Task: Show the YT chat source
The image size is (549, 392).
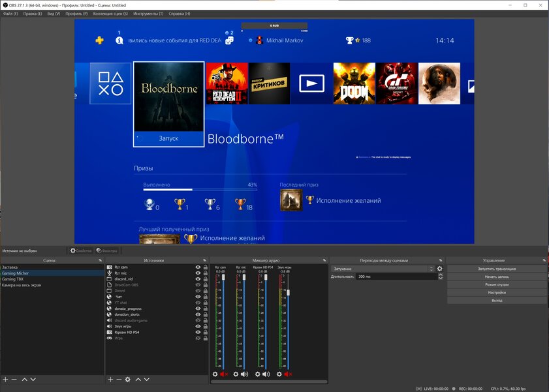Action: tap(198, 303)
